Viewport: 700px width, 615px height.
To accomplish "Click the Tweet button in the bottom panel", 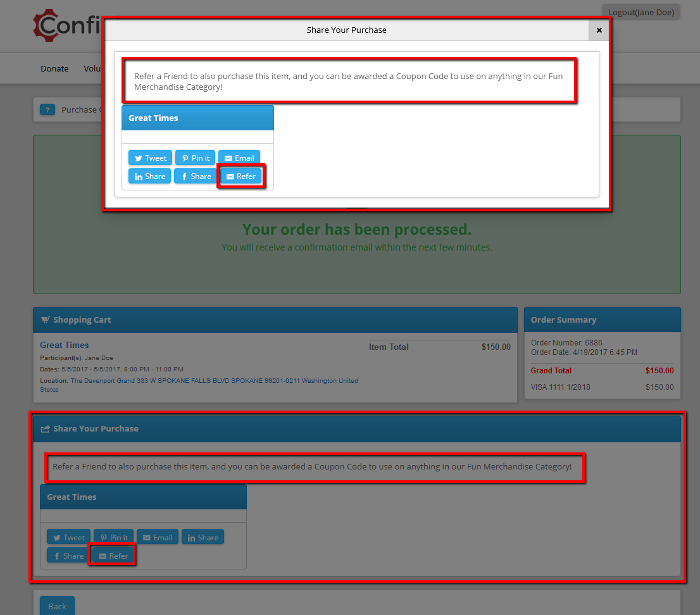I will (69, 537).
